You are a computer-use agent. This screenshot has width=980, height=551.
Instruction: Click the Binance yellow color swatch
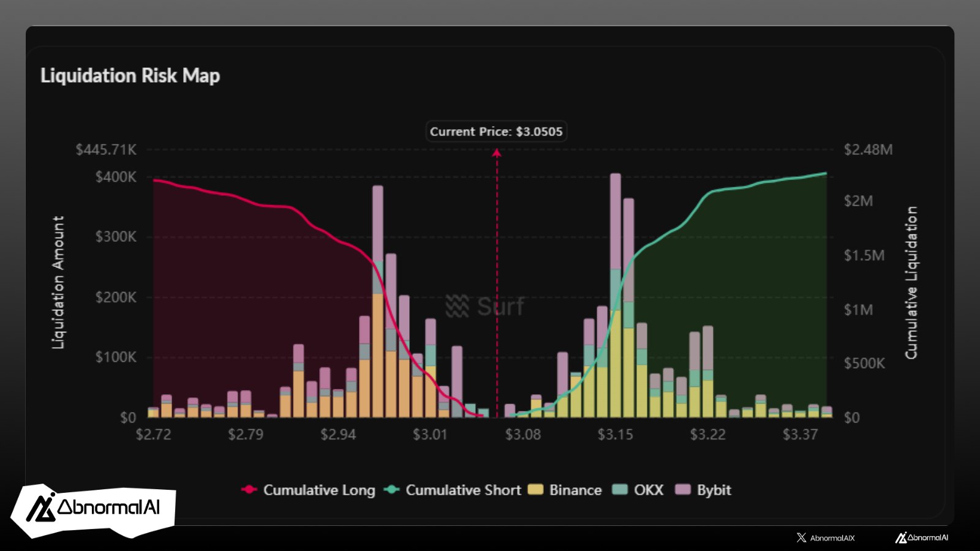535,490
